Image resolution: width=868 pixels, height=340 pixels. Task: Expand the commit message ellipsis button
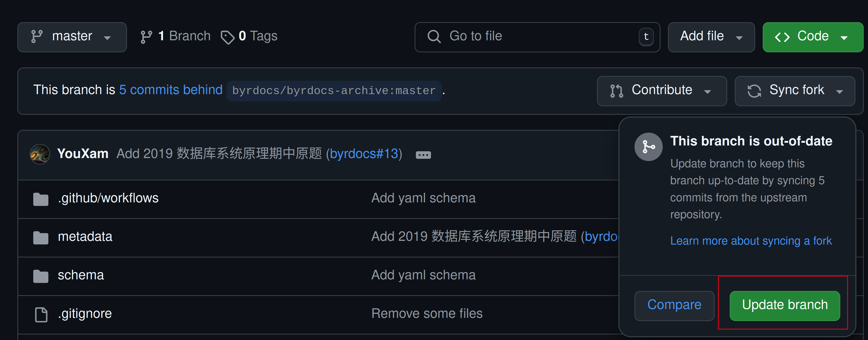coord(423,155)
